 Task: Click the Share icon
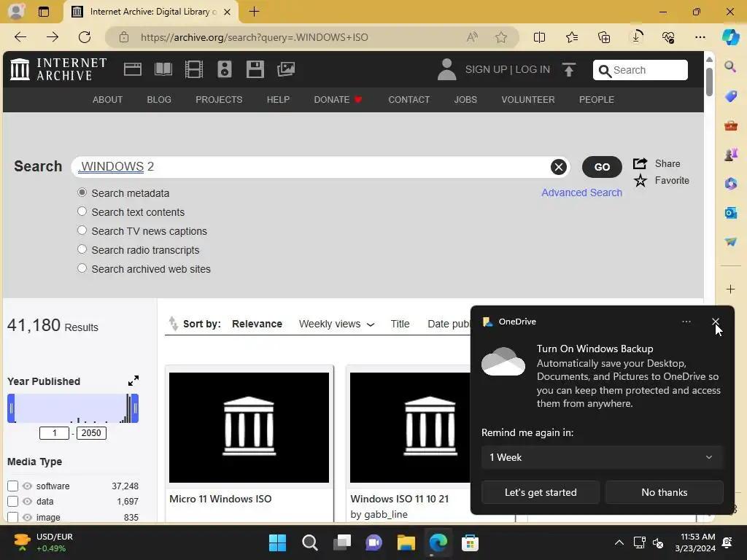click(640, 163)
